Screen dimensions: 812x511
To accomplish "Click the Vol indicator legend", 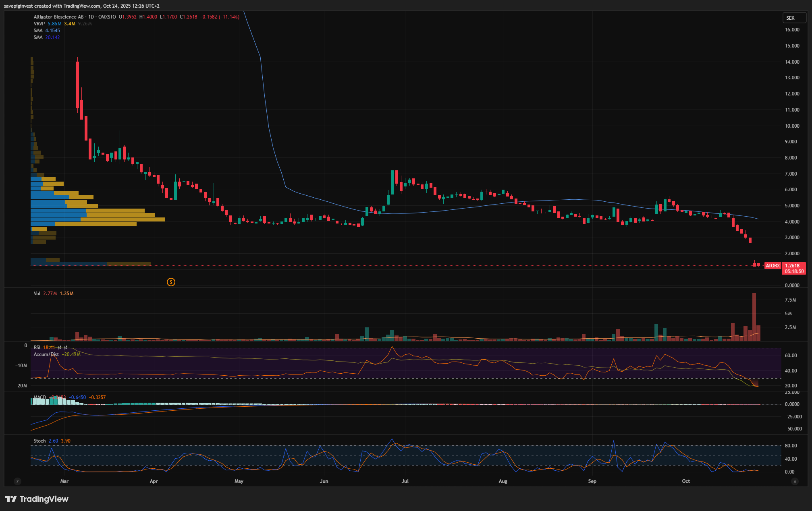I will click(x=37, y=294).
